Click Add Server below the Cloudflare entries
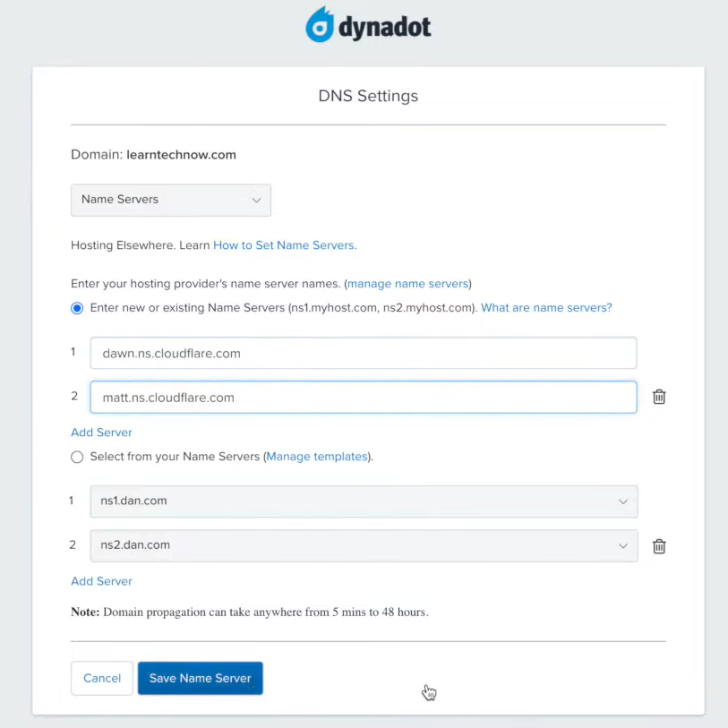The width and height of the screenshot is (728, 728). click(x=101, y=433)
